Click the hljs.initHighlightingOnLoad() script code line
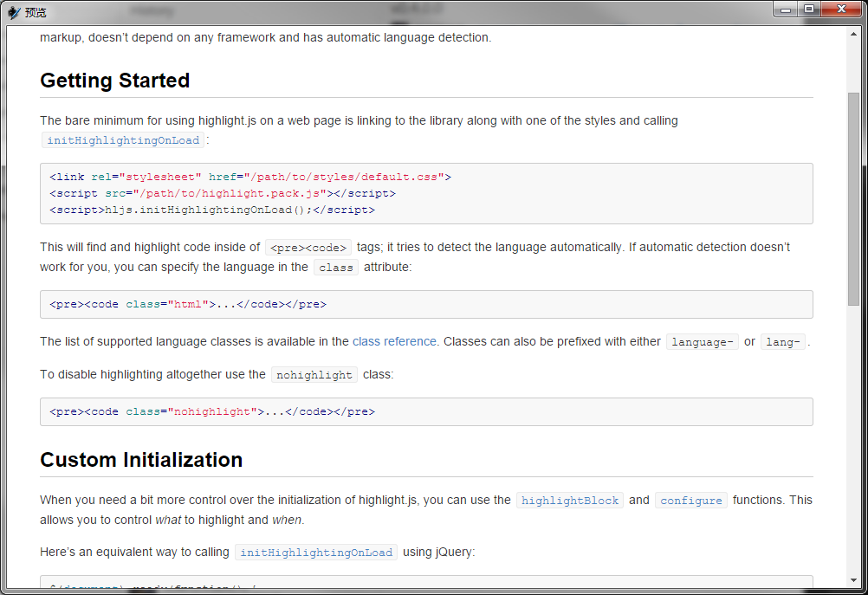This screenshot has width=868, height=595. pyautogui.click(x=212, y=210)
